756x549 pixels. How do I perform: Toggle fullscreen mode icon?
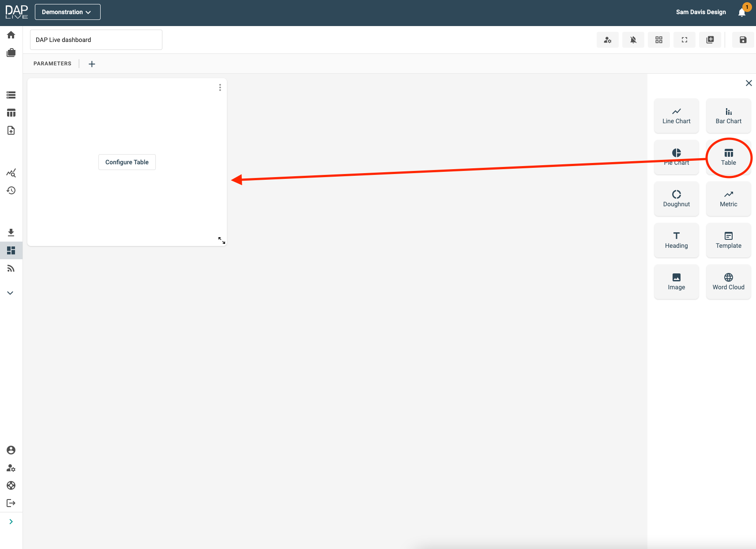coord(684,40)
